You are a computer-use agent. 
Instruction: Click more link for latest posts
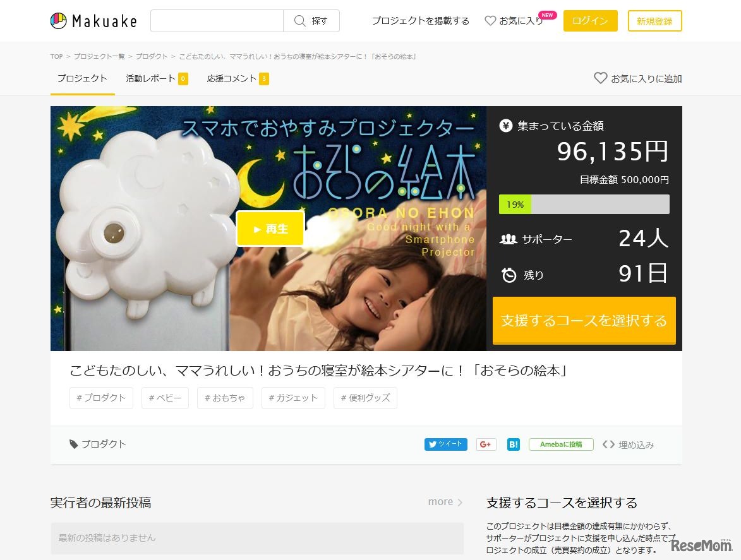pyautogui.click(x=445, y=502)
